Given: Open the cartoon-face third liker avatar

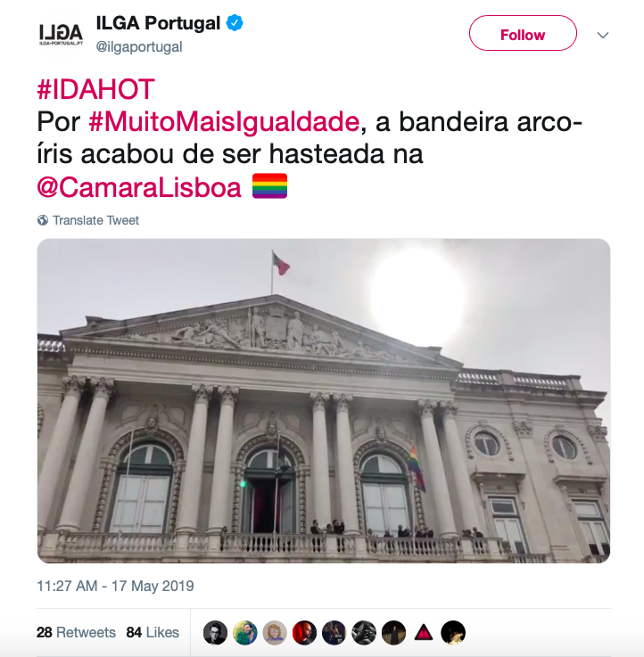Looking at the screenshot, I should pos(275,633).
